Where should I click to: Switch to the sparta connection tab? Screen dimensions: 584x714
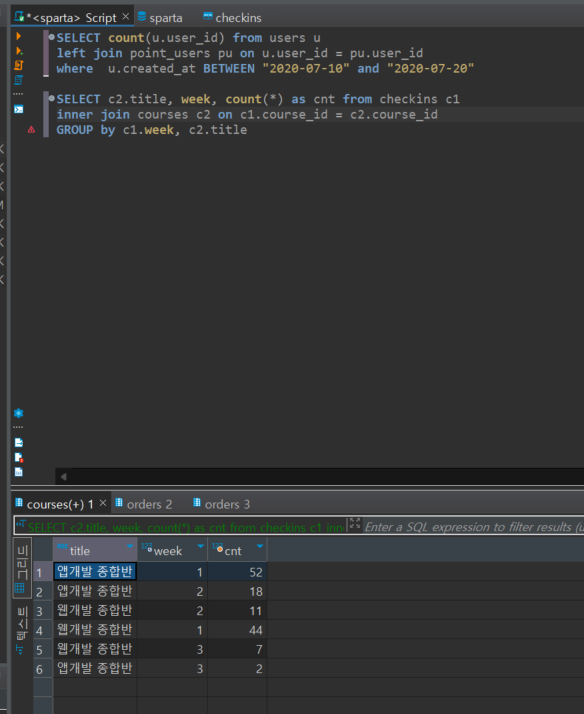click(161, 18)
